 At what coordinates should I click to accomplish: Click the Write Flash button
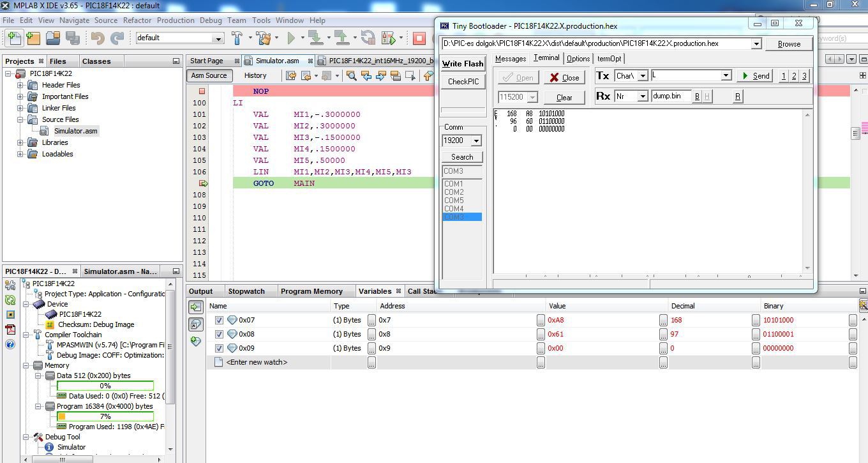tap(463, 64)
